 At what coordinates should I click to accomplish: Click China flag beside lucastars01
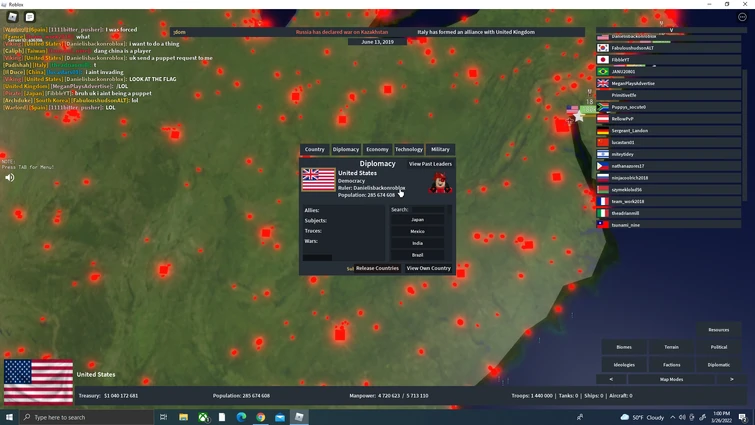tap(603, 142)
